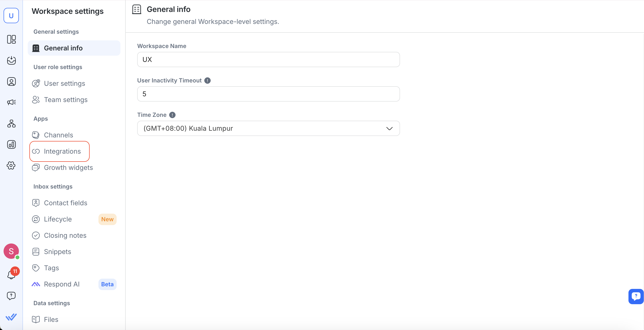The height and width of the screenshot is (330, 644).
Task: Click the User Inactivity Timeout field
Action: tap(268, 94)
